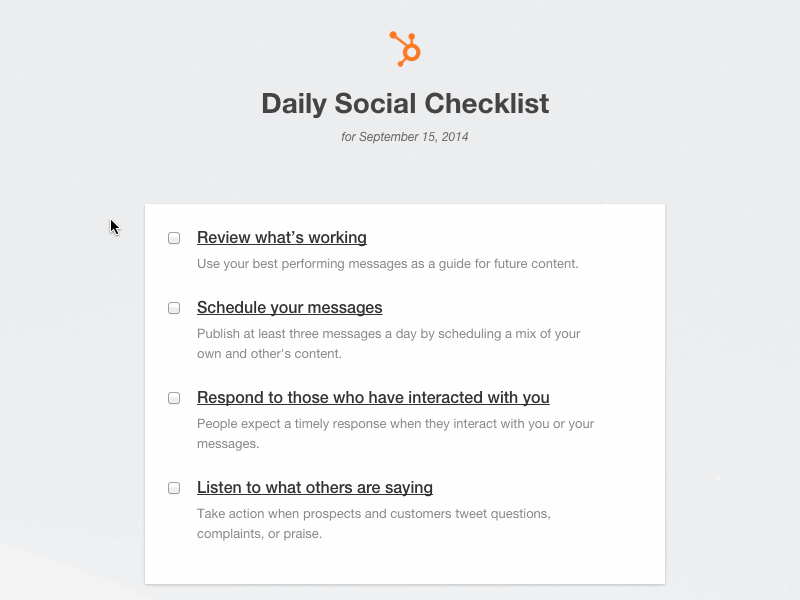The image size is (800, 600).
Task: Click the "Daily Social Checklist" title
Action: coord(404,103)
